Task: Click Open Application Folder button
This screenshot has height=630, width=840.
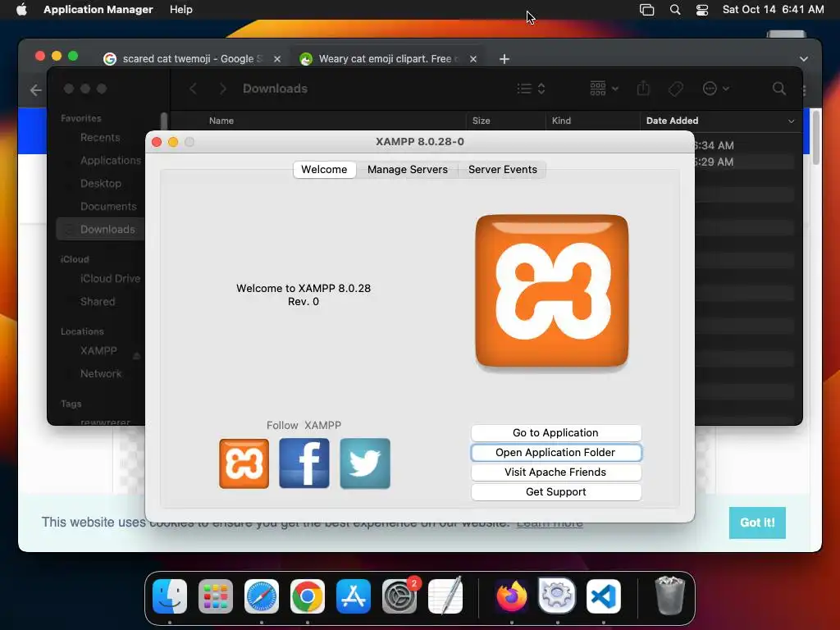Action: pos(555,453)
